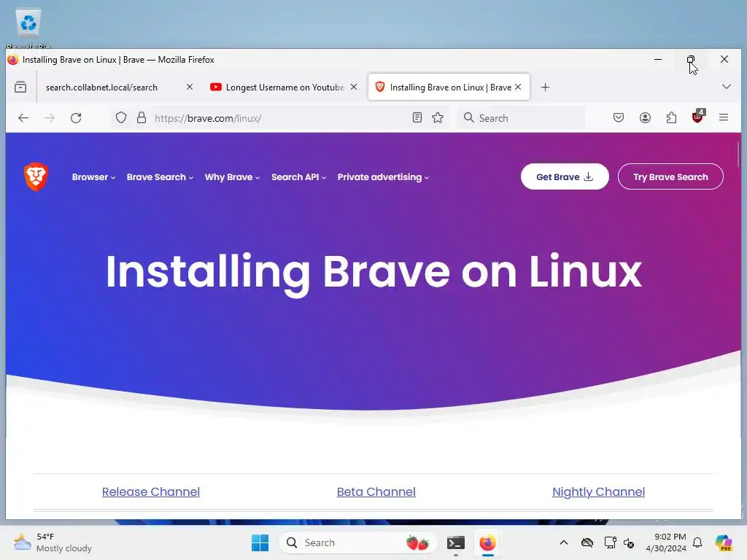Open the Extensions puzzle-piece menu
747x560 pixels.
(x=671, y=117)
